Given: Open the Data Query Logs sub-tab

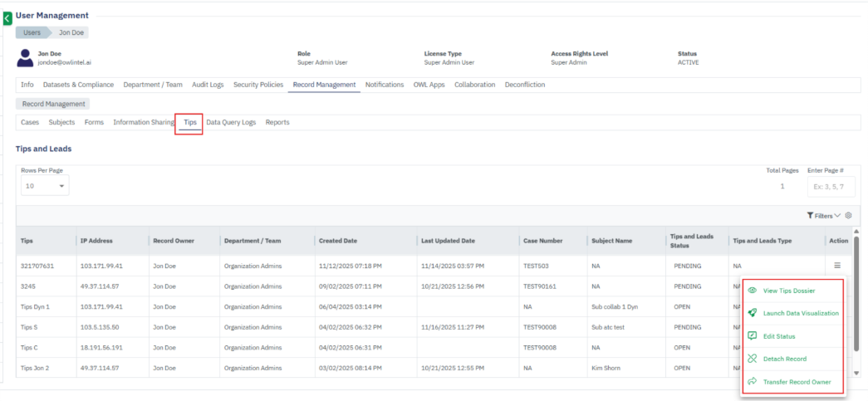Looking at the screenshot, I should pyautogui.click(x=231, y=122).
